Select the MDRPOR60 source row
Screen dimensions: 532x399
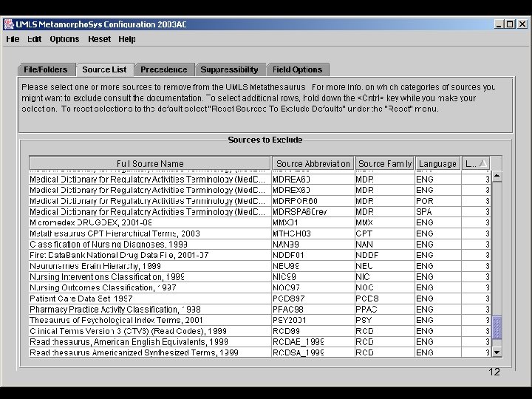[260, 201]
